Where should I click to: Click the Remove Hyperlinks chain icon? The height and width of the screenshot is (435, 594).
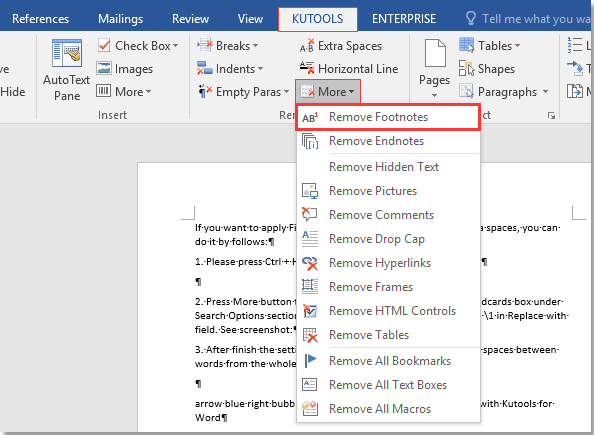pyautogui.click(x=310, y=263)
